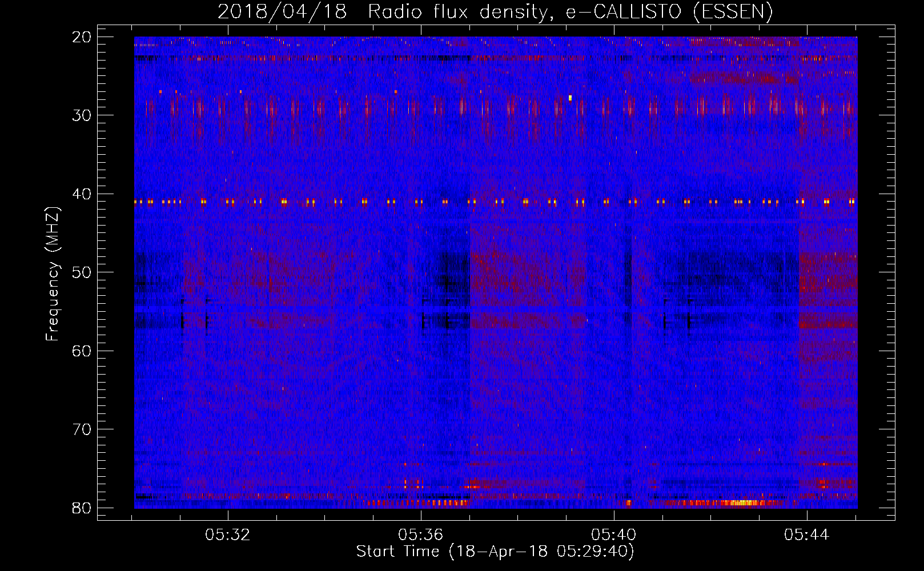Click the Start Time axis label
Viewport: 924px width, 571px height.
495,551
